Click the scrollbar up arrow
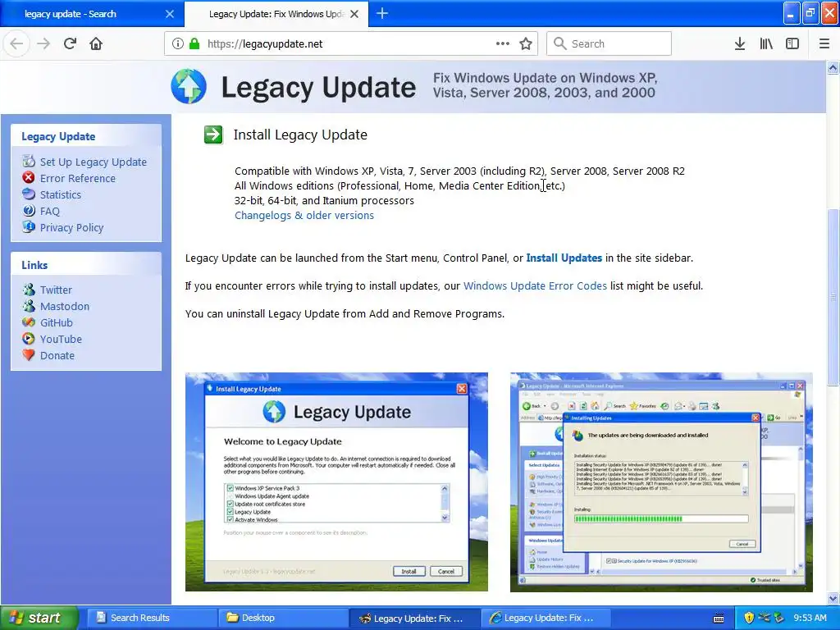This screenshot has width=840, height=630. pyautogui.click(x=833, y=67)
